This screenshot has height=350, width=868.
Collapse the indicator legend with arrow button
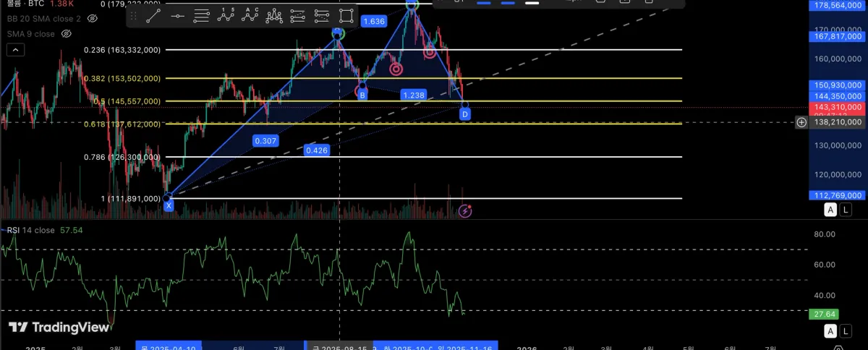[16, 50]
